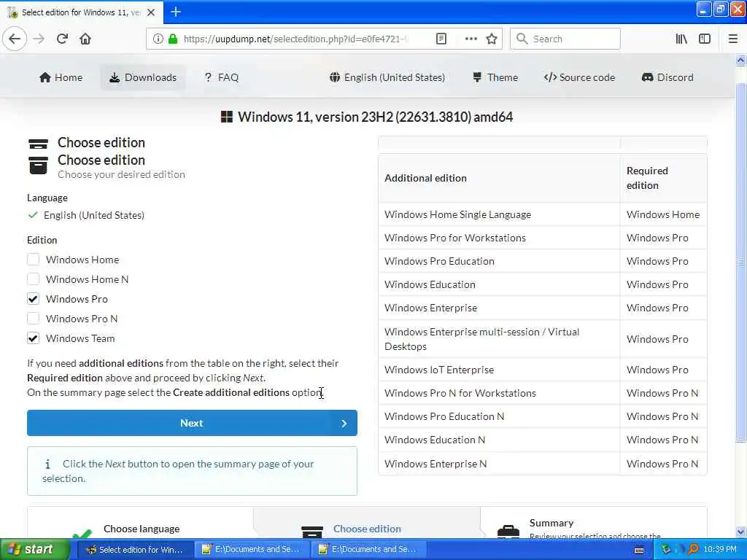Select Windows Education N table cell

pos(499,440)
